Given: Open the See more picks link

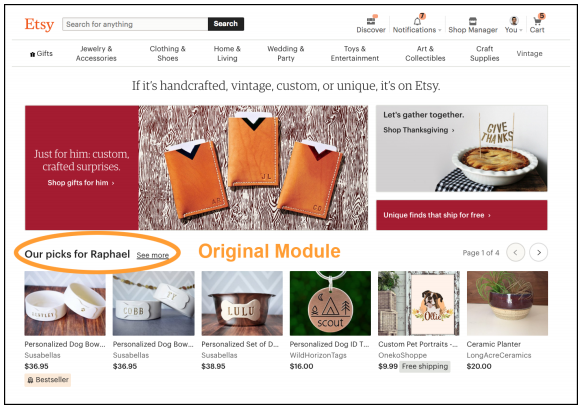Looking at the screenshot, I should coord(152,255).
